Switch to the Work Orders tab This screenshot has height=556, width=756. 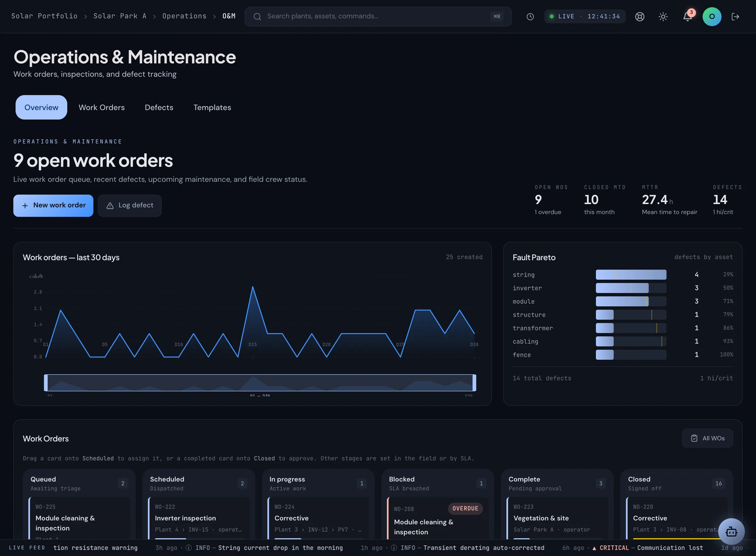(102, 107)
